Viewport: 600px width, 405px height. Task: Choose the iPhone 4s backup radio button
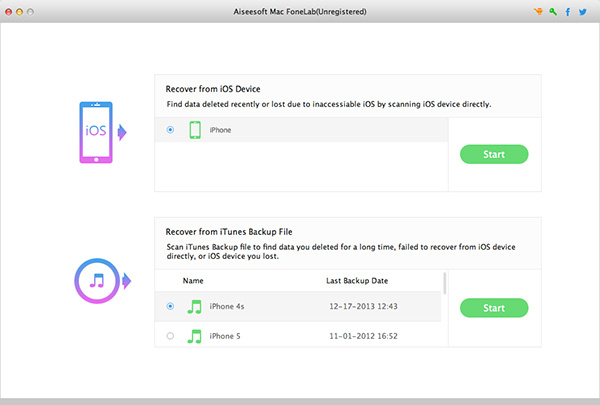pyautogui.click(x=170, y=306)
